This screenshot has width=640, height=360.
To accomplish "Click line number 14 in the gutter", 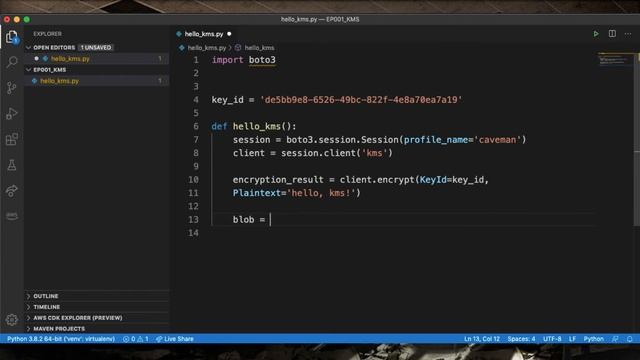I will (193, 233).
